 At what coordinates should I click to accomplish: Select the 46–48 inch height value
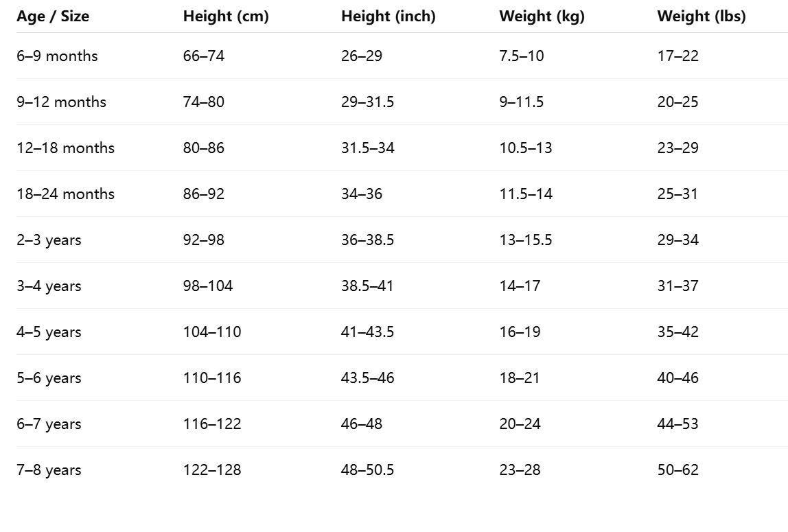[x=361, y=424]
